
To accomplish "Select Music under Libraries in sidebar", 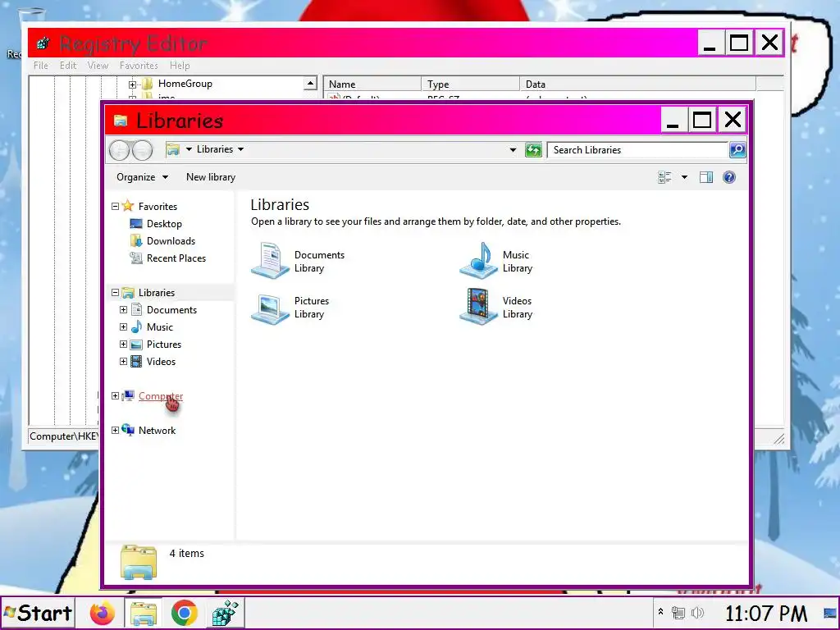I will click(x=160, y=326).
